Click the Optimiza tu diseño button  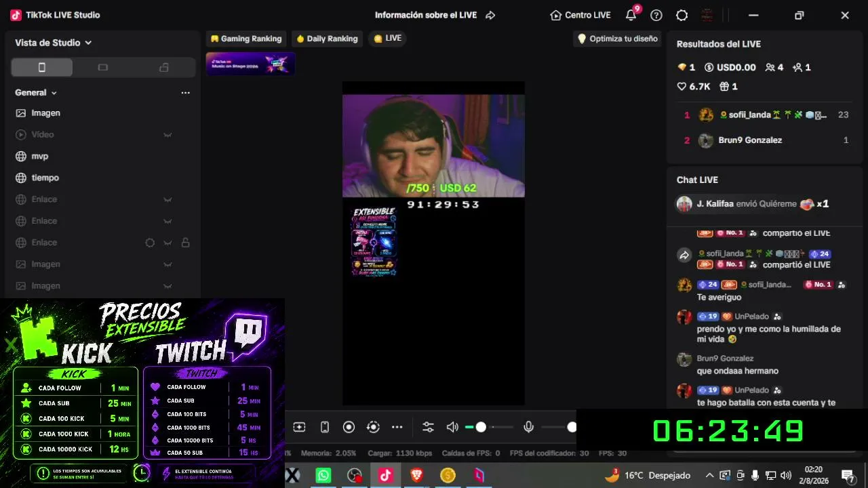tap(617, 39)
